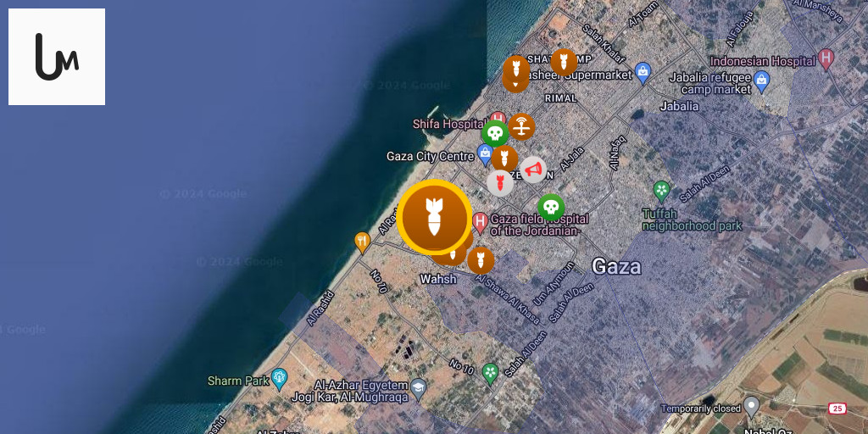Click the Jabalia refugee camp market pin
Image resolution: width=868 pixels, height=434 pixels.
(x=762, y=82)
